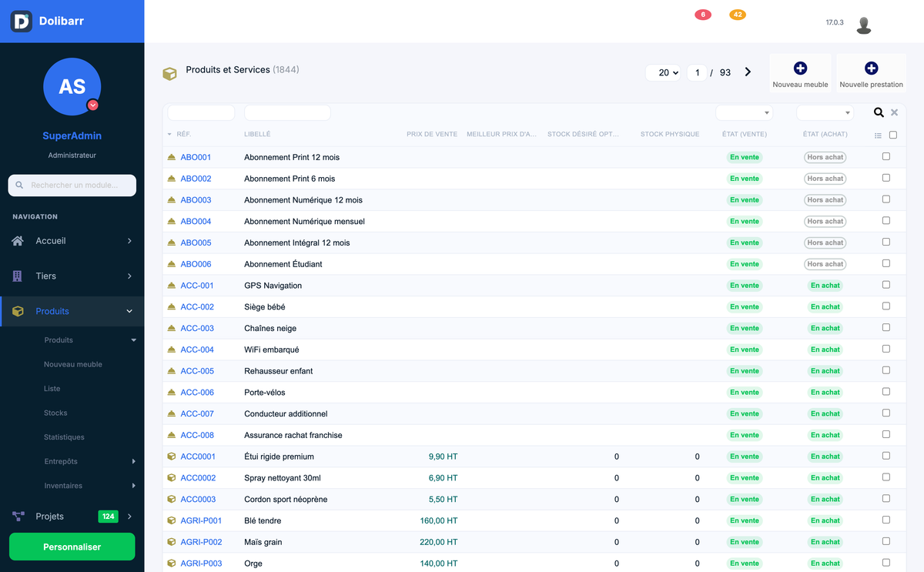Click the Rechercher un module search field
This screenshot has width=924, height=572.
tap(72, 186)
